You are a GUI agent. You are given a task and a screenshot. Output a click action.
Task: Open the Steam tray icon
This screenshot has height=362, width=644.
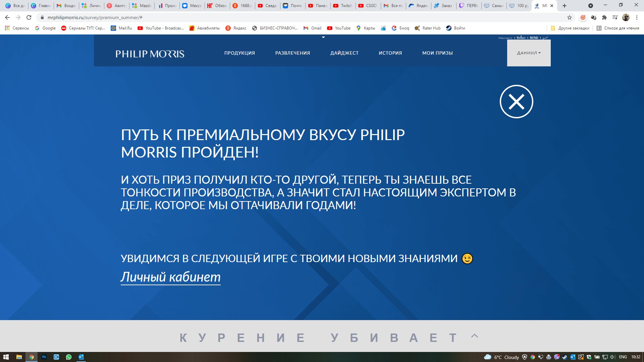click(x=565, y=357)
